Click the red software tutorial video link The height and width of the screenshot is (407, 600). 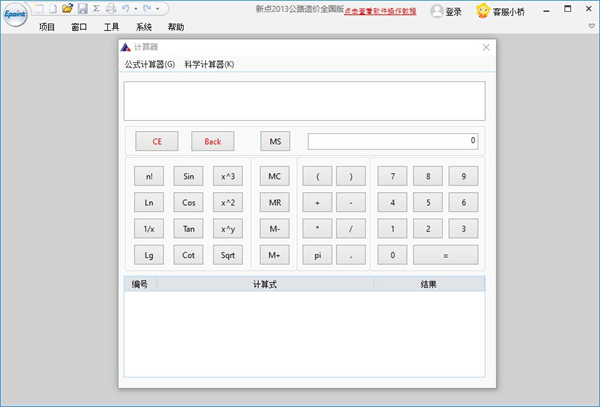point(380,11)
